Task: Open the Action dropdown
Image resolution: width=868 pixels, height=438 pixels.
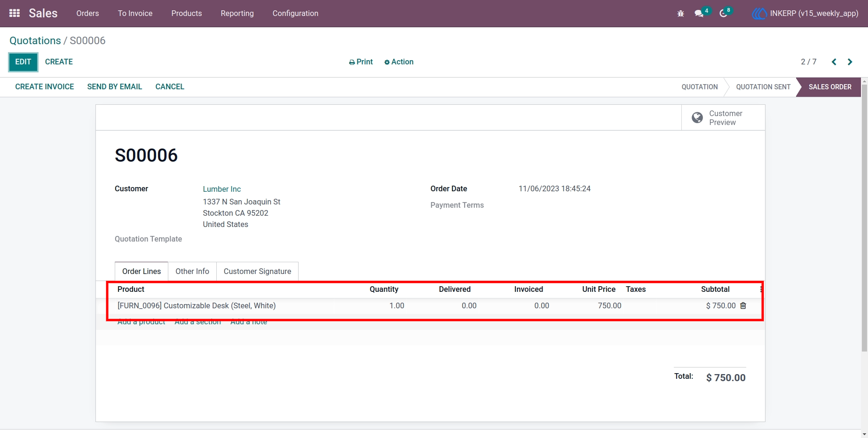Action: point(399,62)
